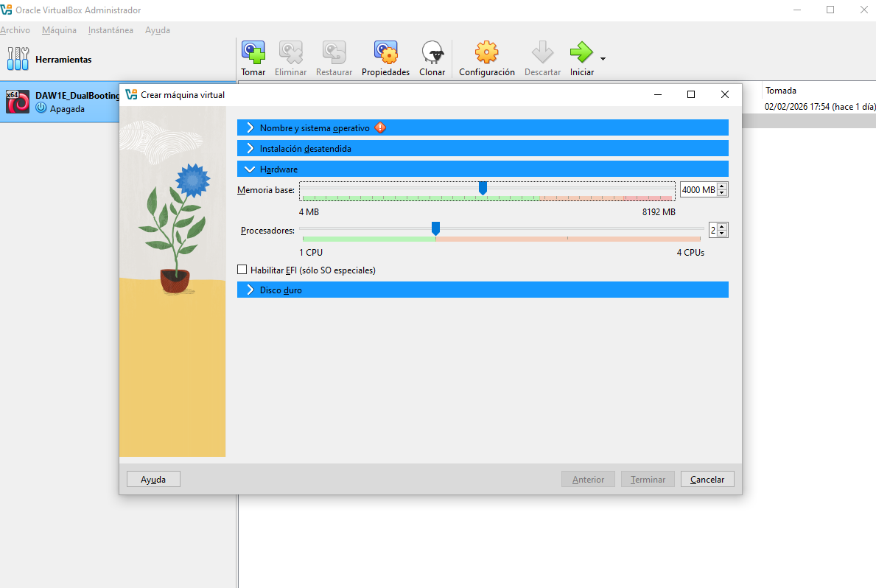
Task: Increase memory with the up stepper arrow
Action: (722, 186)
